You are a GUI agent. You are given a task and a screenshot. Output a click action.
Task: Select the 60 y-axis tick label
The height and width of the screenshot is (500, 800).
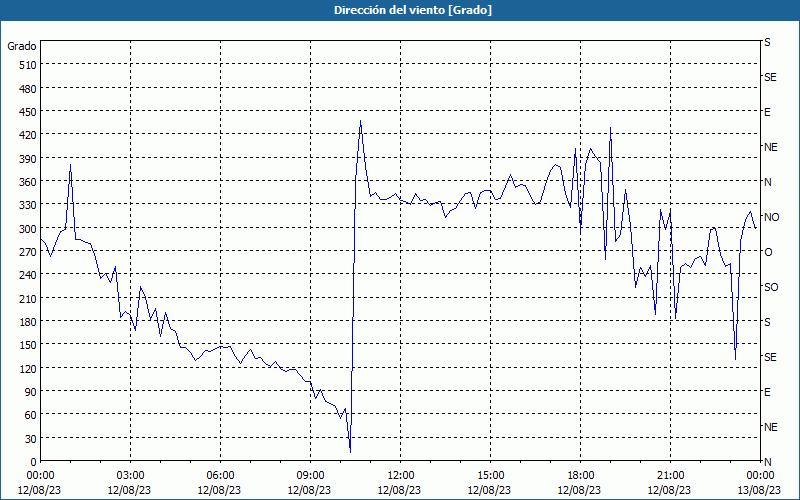point(30,415)
